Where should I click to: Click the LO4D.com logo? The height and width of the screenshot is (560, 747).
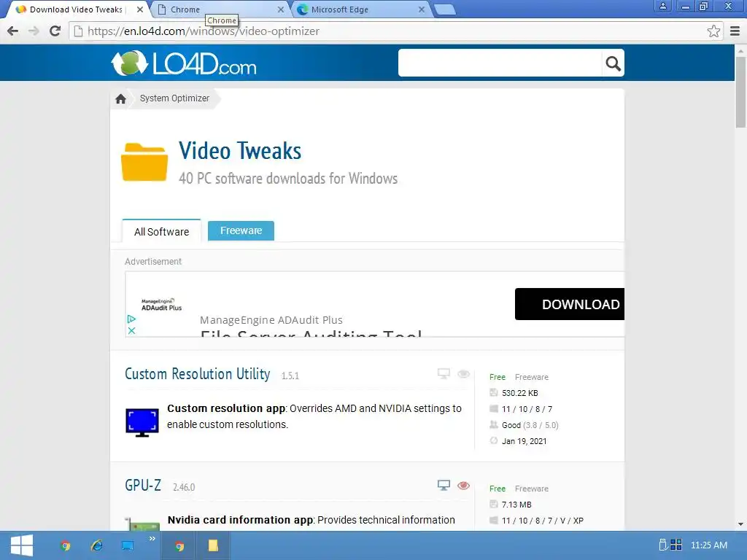183,63
